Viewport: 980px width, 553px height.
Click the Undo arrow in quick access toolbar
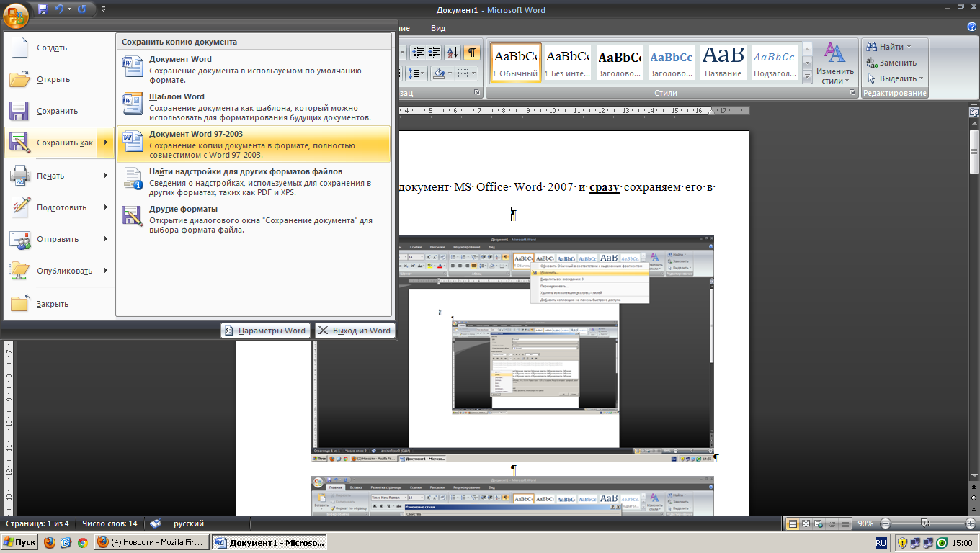click(59, 9)
